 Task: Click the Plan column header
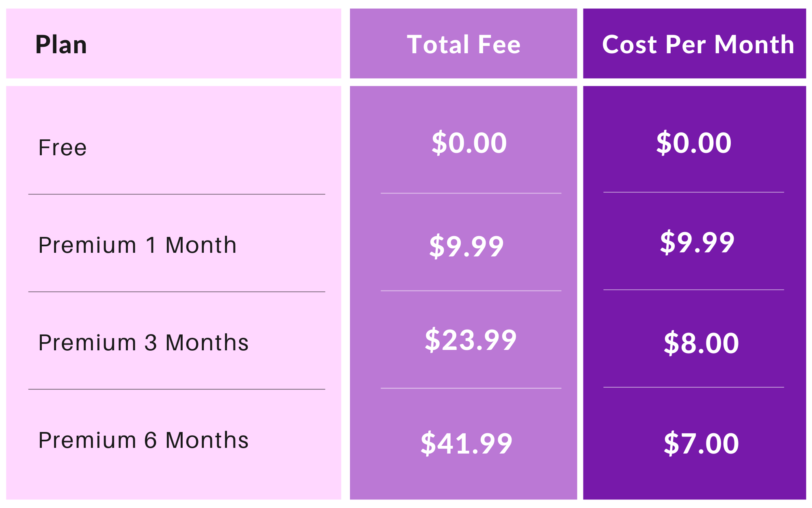(x=61, y=44)
